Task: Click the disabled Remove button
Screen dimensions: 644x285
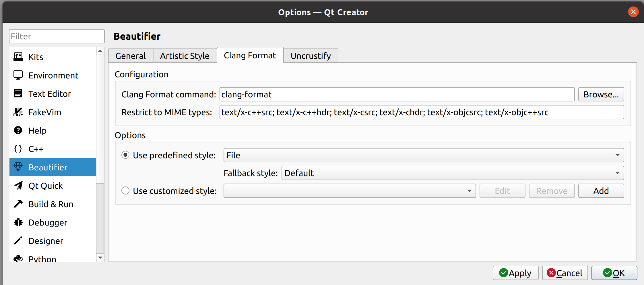Action: (552, 191)
